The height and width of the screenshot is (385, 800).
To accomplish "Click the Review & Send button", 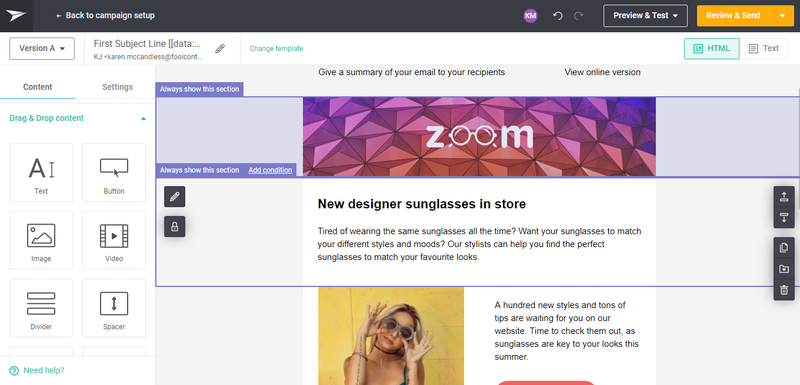I will (733, 16).
